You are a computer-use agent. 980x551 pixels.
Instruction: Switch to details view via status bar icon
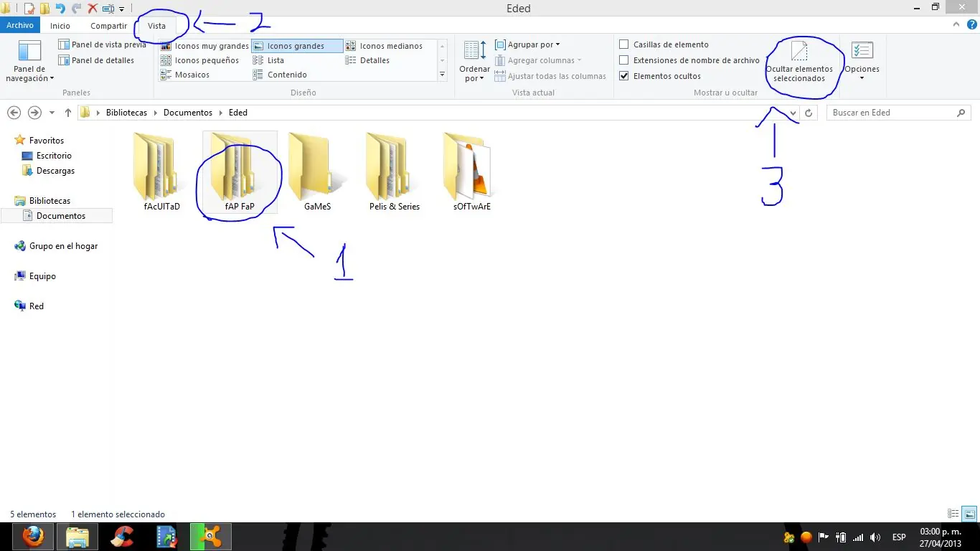click(953, 514)
